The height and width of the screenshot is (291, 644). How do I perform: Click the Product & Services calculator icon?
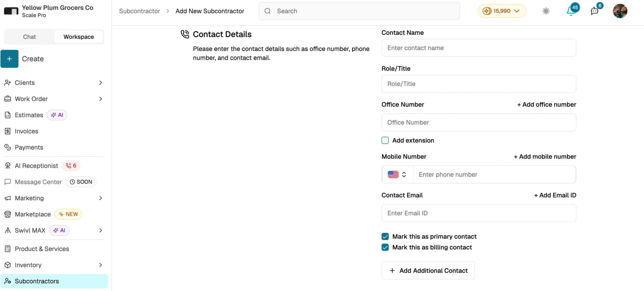tap(7, 249)
